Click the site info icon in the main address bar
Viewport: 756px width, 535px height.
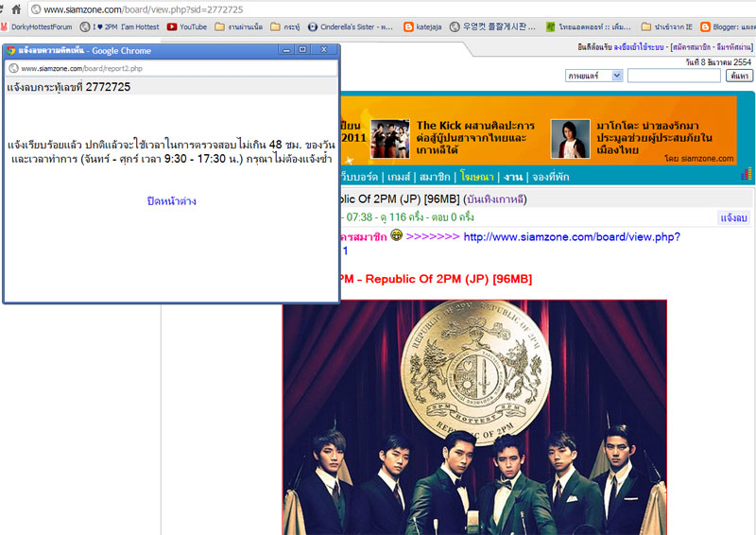click(36, 9)
